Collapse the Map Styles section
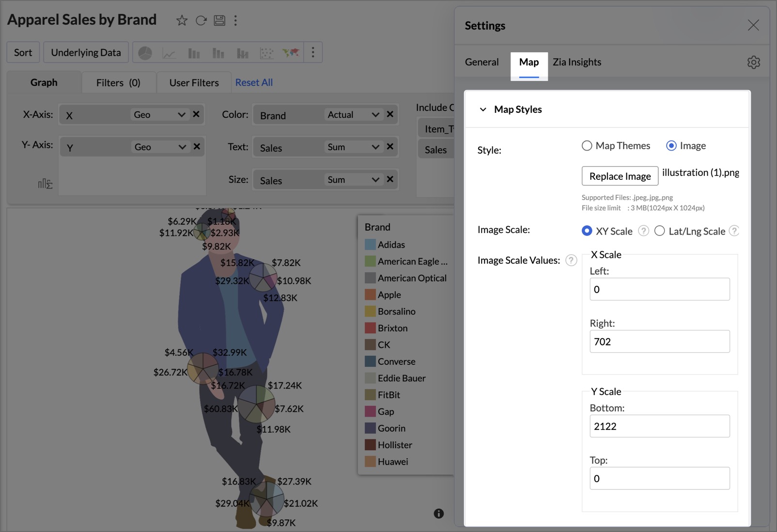This screenshot has width=777, height=532. click(483, 110)
